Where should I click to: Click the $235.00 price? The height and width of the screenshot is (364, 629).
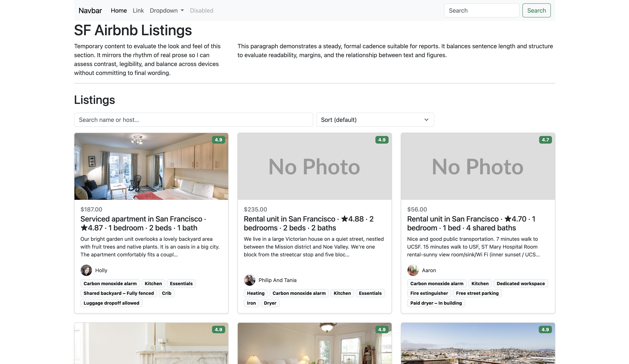click(255, 209)
